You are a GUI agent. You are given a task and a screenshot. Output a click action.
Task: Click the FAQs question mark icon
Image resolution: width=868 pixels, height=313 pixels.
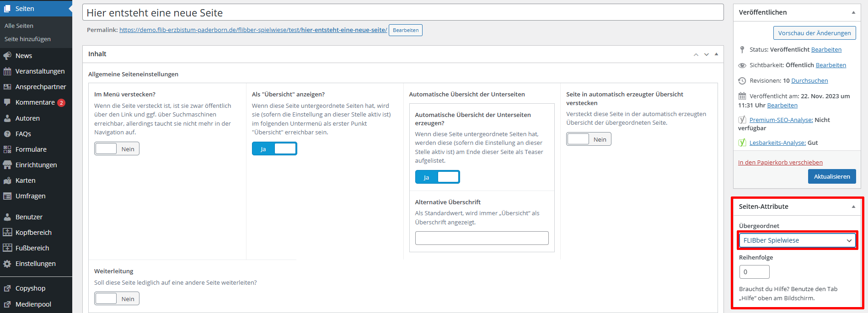click(7, 134)
